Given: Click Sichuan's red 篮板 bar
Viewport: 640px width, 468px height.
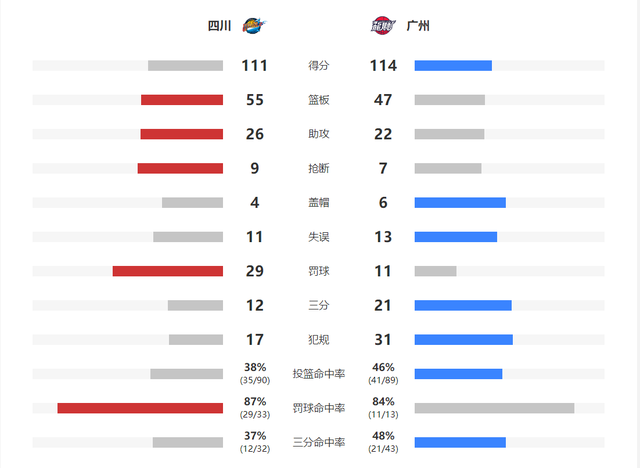Looking at the screenshot, I should tap(182, 100).
